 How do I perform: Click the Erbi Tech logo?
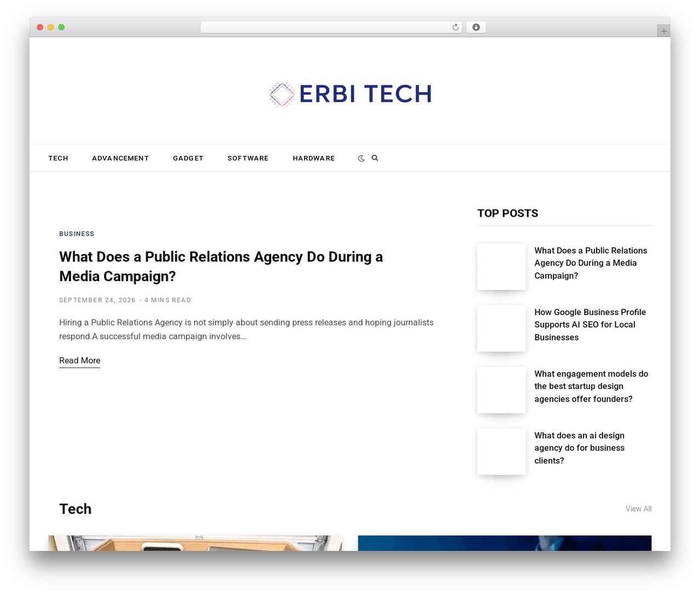point(350,94)
